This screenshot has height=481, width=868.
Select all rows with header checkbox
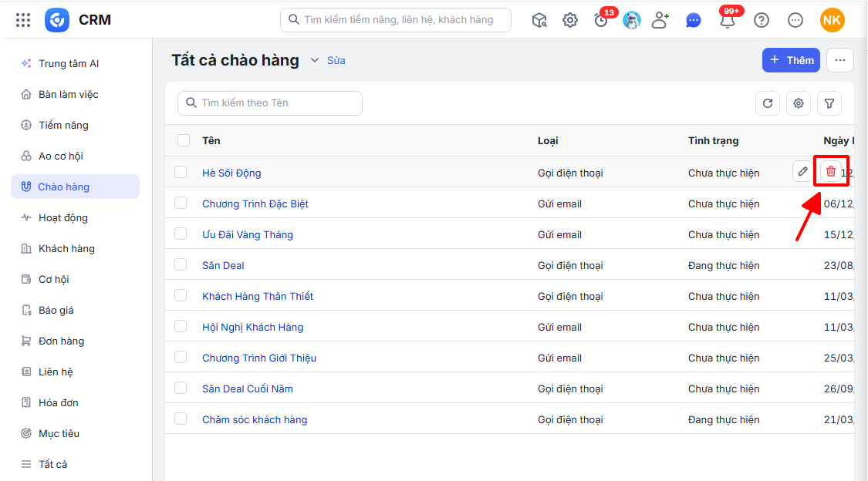click(x=184, y=140)
